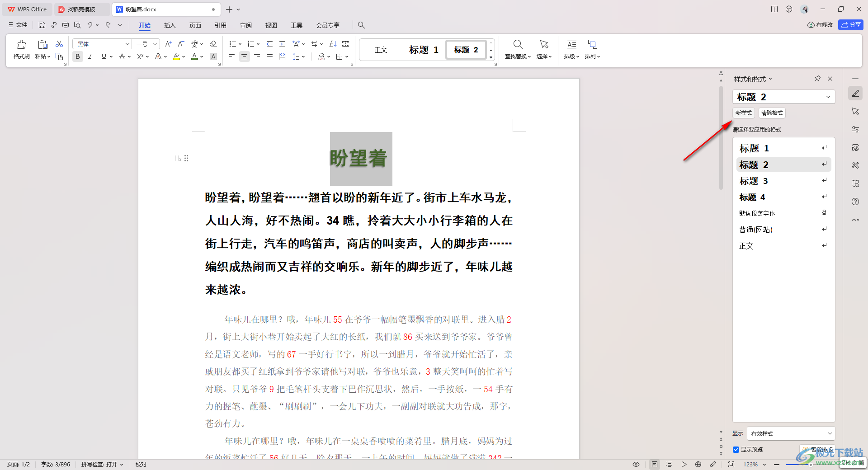Toggle character shading A button
Screen dimensions: 868x470
[x=213, y=56]
